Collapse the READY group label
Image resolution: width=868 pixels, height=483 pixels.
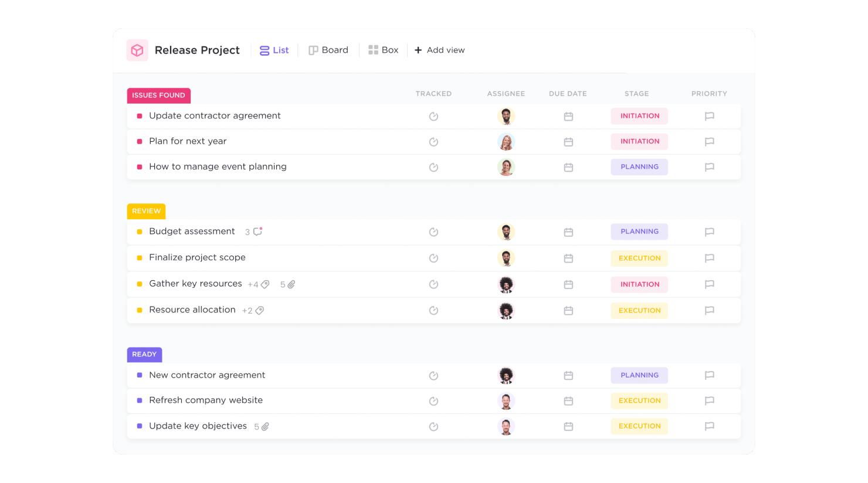[144, 355]
